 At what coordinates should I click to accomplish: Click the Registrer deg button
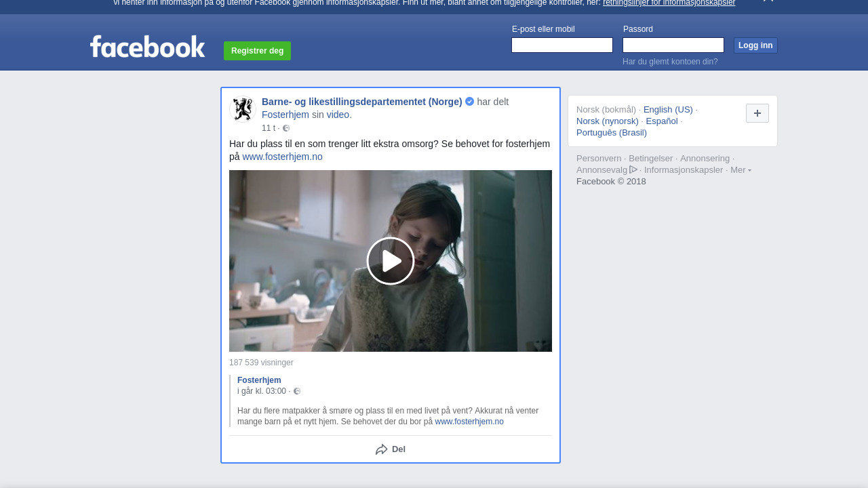click(x=257, y=51)
